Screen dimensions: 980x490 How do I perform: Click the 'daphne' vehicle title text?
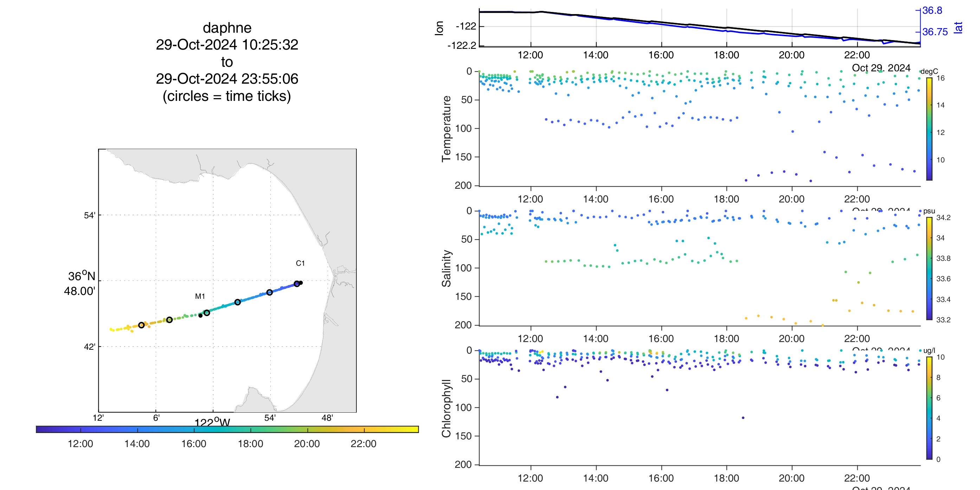pos(227,28)
